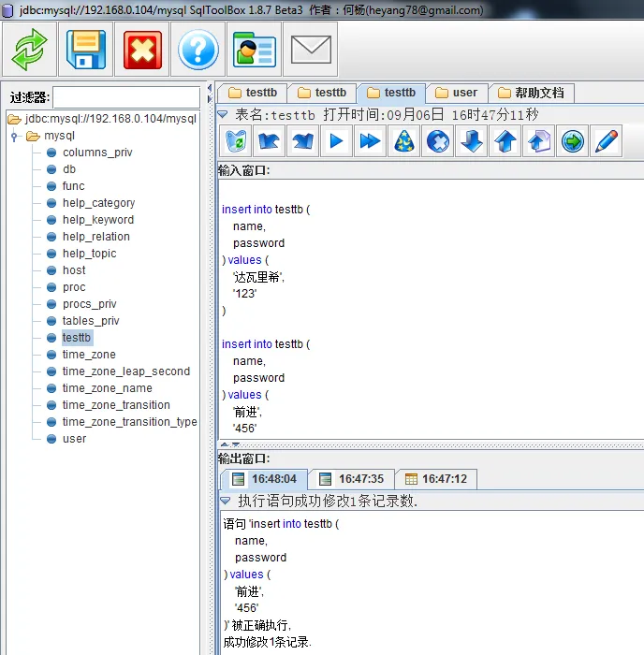
Task: Click the database cylinder icon in title bar
Action: 7,10
